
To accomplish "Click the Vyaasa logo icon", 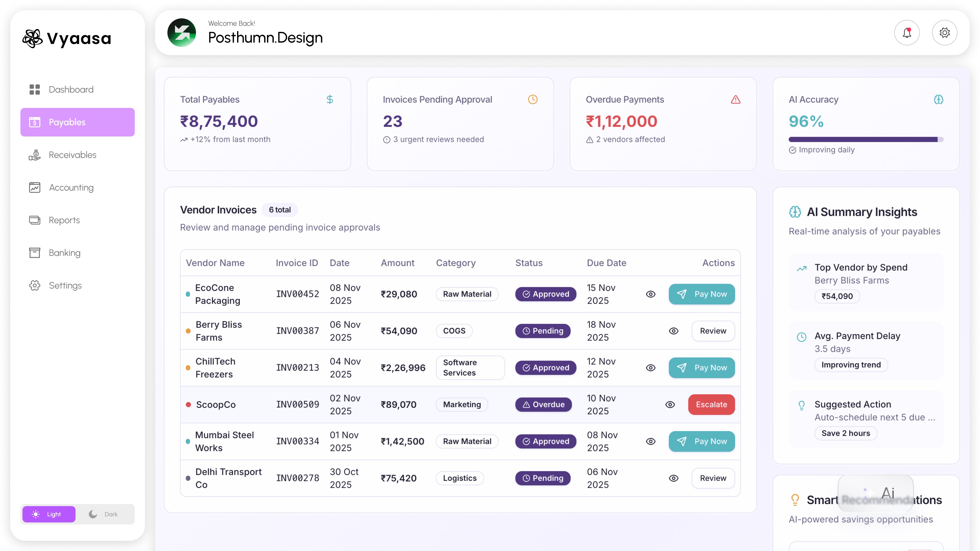I will coord(32,38).
